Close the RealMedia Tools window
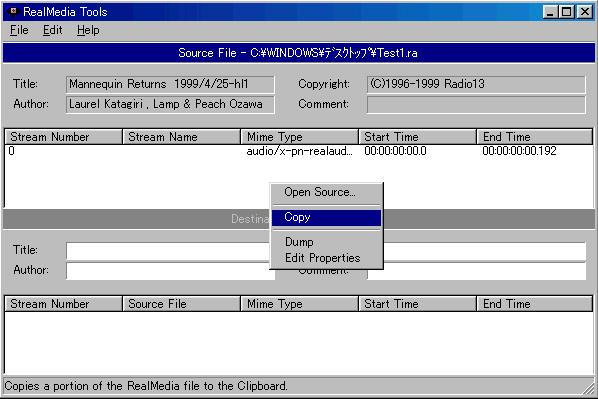The height and width of the screenshot is (399, 598). click(x=585, y=12)
